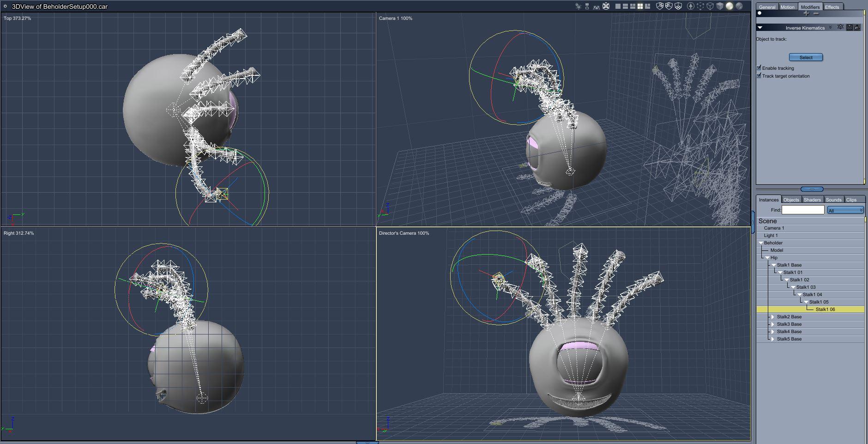Click the panel divider handle between properties and instances

812,189
